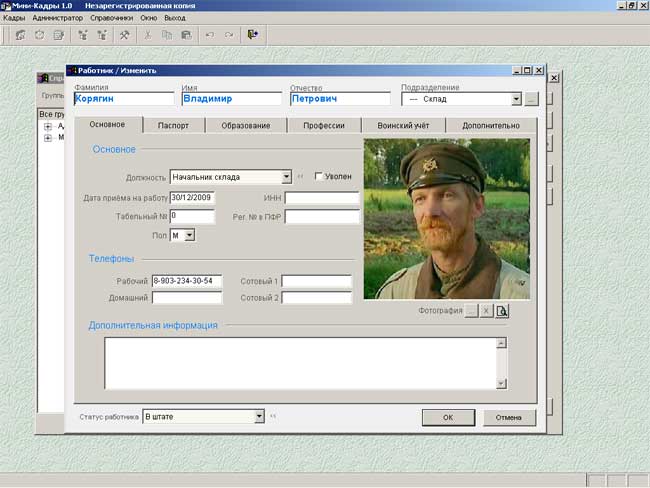The height and width of the screenshot is (488, 650).
Task: Open the Статус работника dropdown
Action: [x=259, y=416]
